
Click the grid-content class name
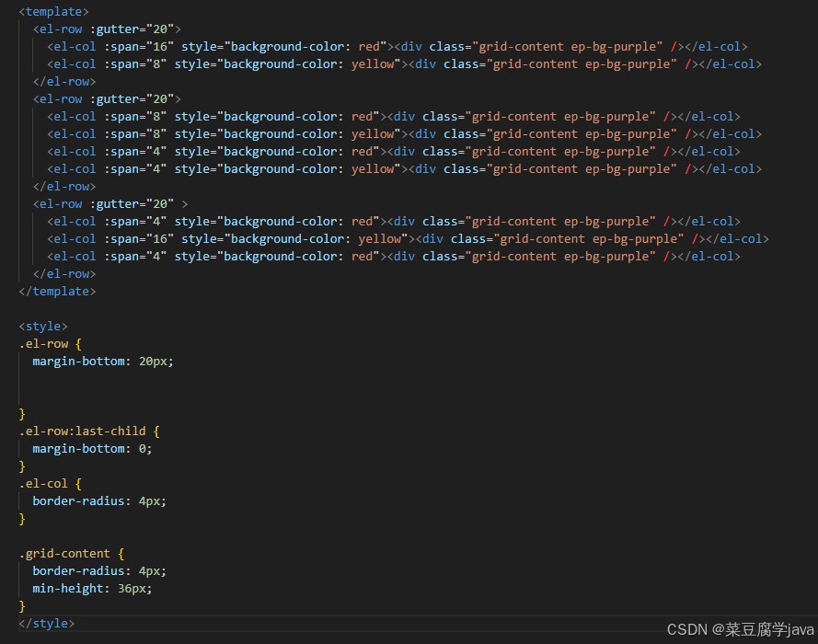pyautogui.click(x=521, y=46)
